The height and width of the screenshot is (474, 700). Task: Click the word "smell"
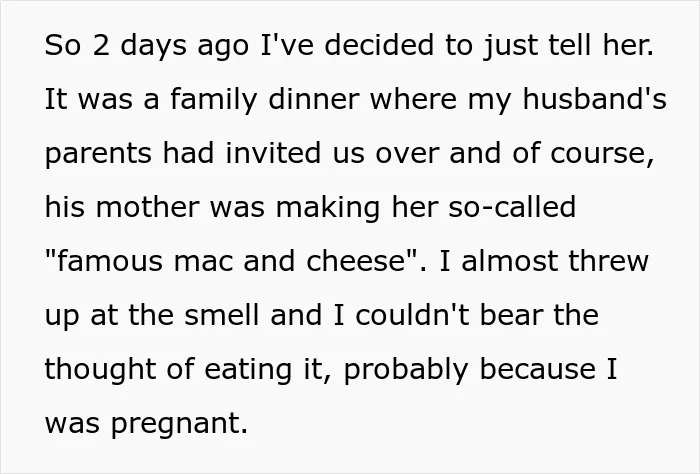point(222,315)
